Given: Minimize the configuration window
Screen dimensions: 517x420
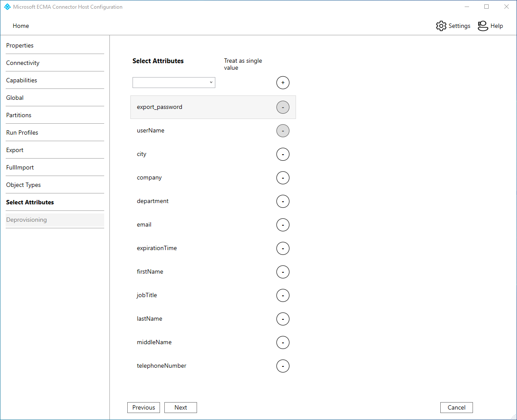Looking at the screenshot, I should point(467,7).
